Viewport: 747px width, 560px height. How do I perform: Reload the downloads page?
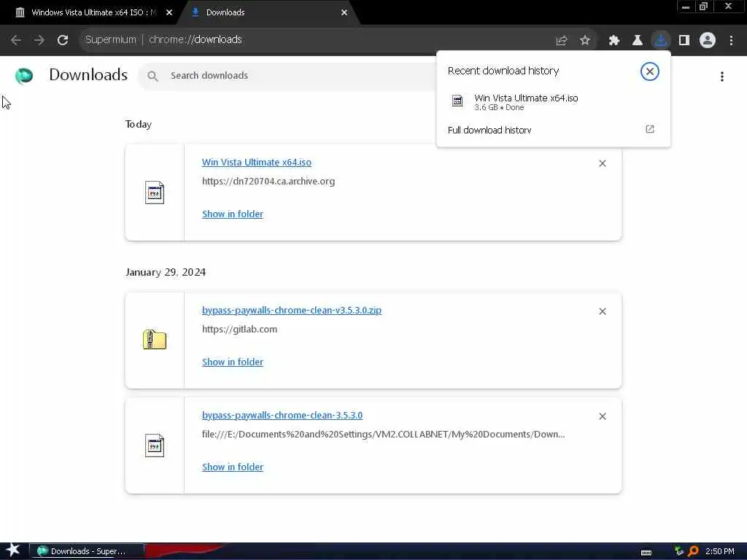pos(63,40)
